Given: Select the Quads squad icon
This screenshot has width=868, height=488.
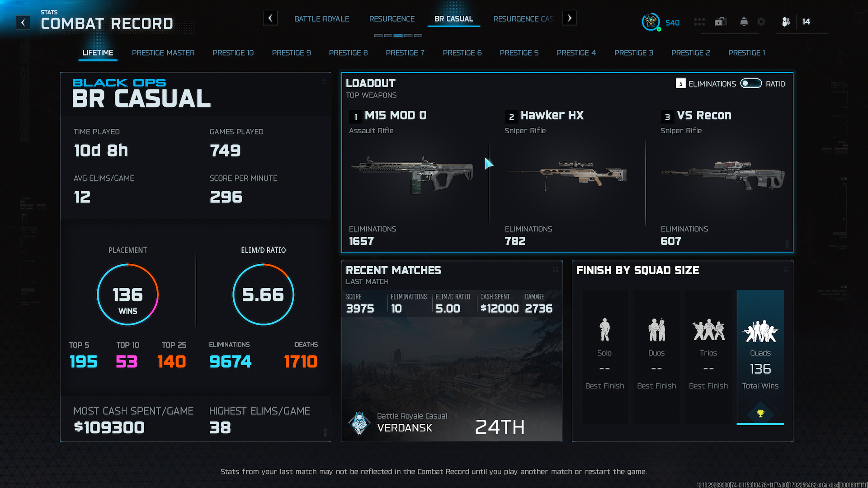Looking at the screenshot, I should point(760,331).
